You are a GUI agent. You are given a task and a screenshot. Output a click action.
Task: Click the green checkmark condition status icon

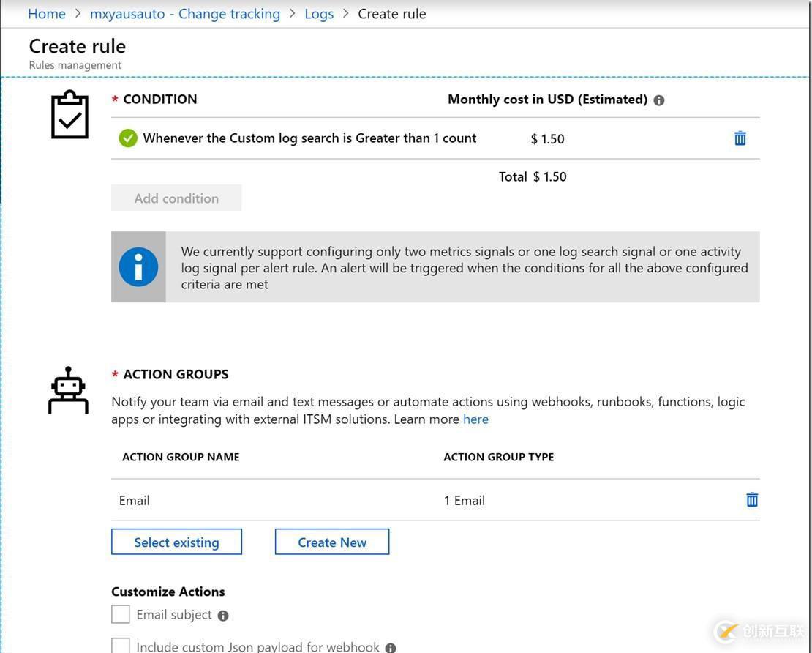[x=128, y=138]
